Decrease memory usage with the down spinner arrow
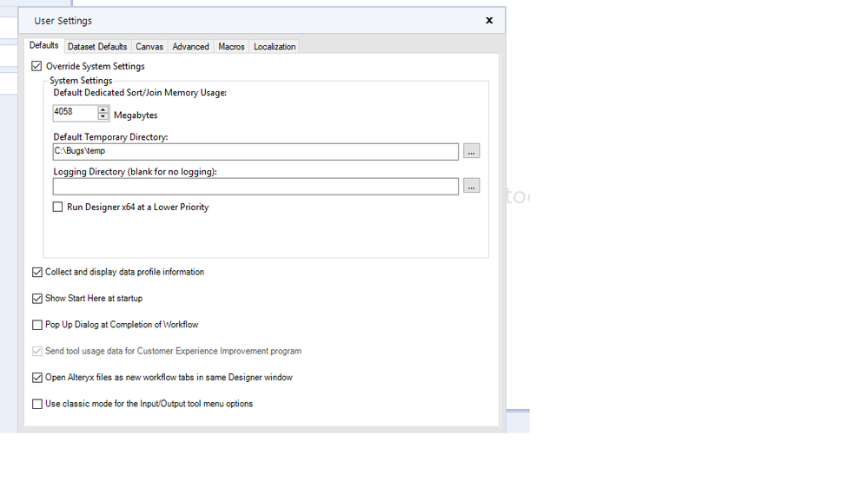This screenshot has height=488, width=868. point(103,116)
